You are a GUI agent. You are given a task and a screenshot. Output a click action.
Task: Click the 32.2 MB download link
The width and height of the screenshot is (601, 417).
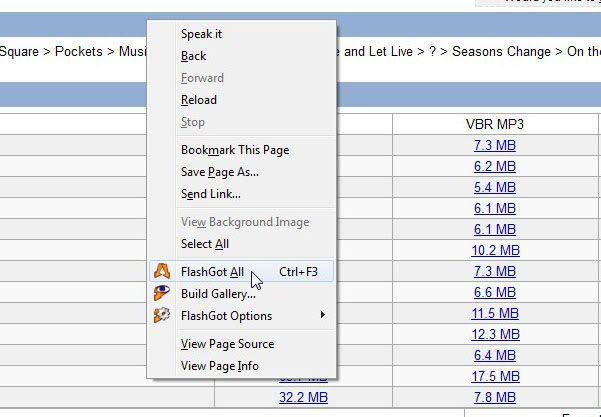(303, 397)
